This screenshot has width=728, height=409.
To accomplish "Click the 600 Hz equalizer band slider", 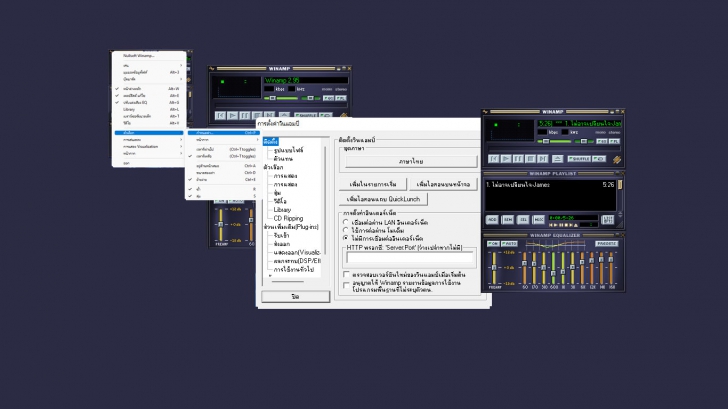I will click(553, 268).
